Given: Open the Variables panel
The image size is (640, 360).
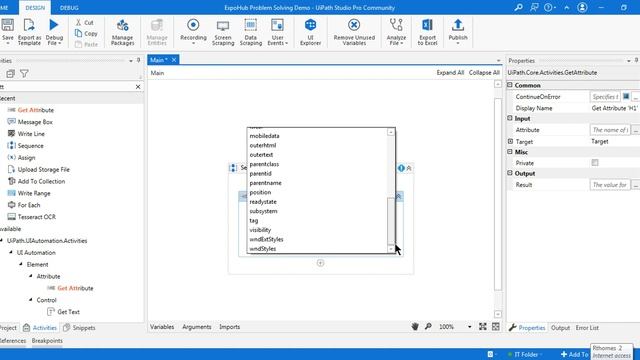Looking at the screenshot, I should coord(162,327).
